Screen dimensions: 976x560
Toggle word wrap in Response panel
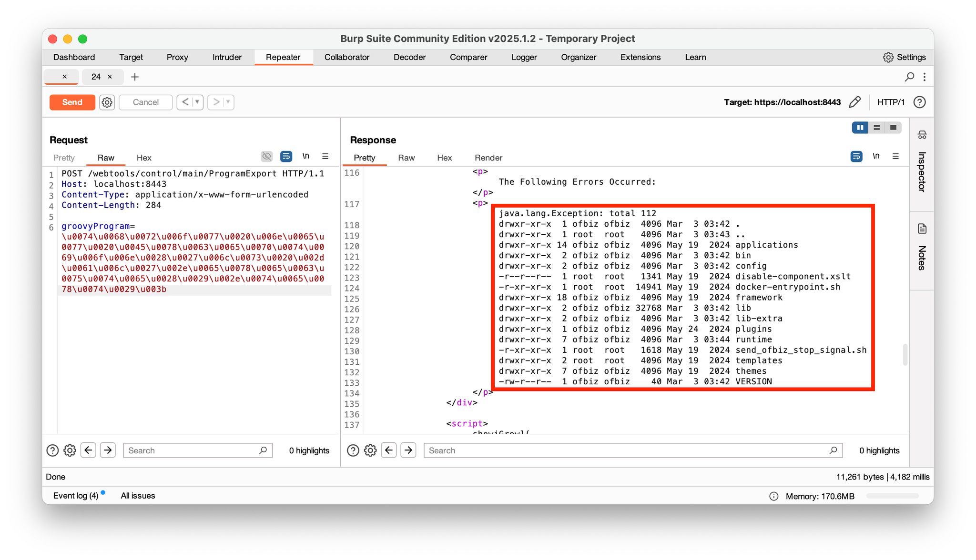(x=856, y=156)
